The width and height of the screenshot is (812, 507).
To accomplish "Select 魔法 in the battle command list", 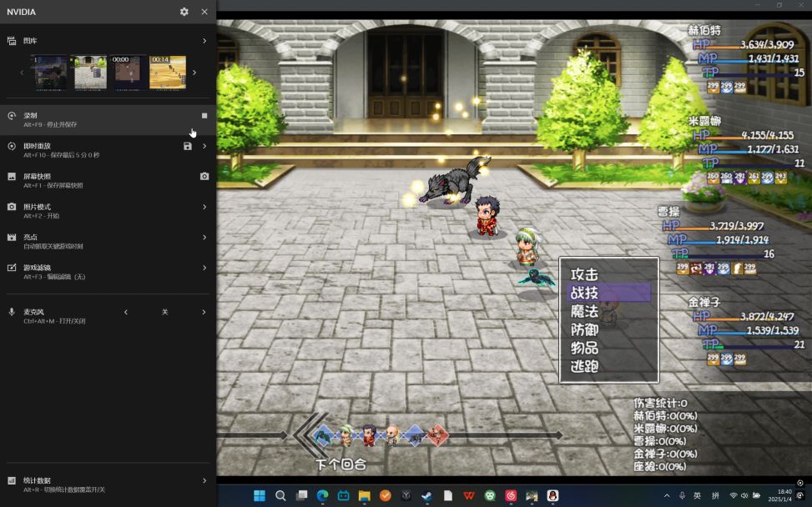I will click(584, 311).
